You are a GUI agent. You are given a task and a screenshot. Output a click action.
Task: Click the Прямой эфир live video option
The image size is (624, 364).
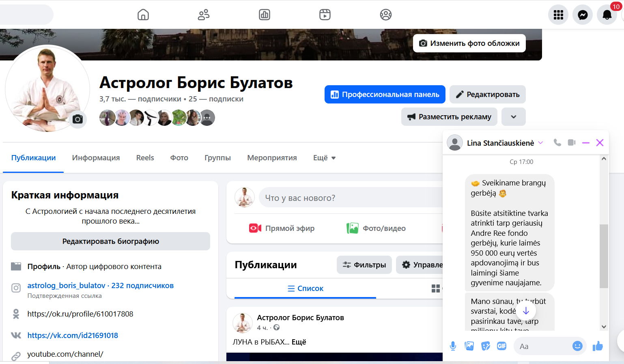pyautogui.click(x=282, y=228)
